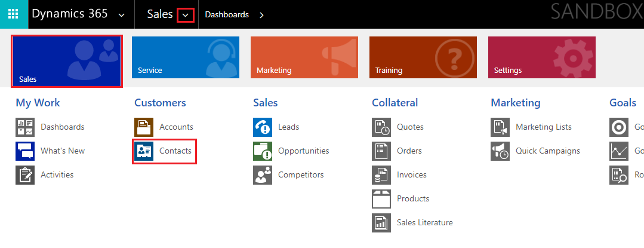Expand the Sales module dropdown chevron
The width and height of the screenshot is (644, 248).
186,15
